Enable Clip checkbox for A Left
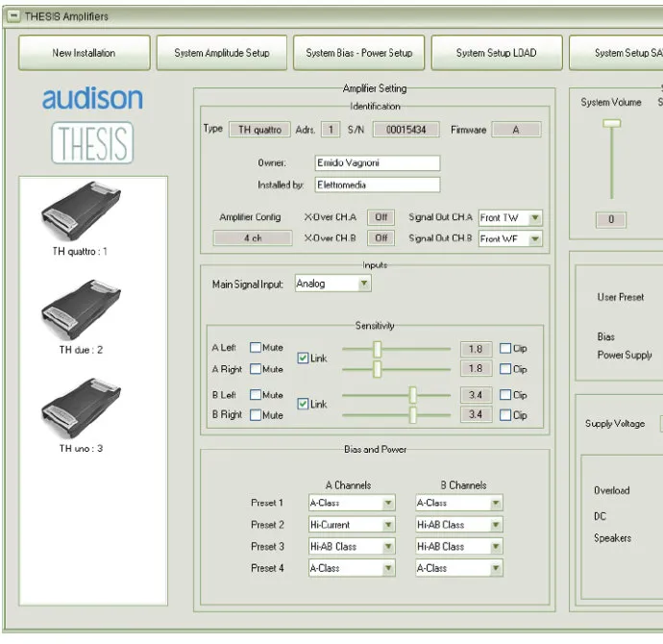The image size is (663, 644). click(505, 348)
